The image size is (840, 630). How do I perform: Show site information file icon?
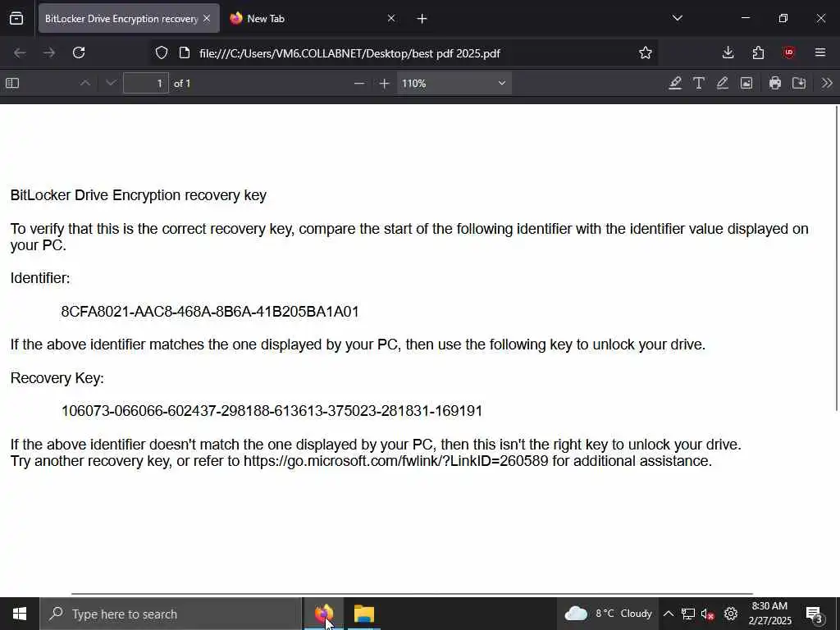(185, 52)
